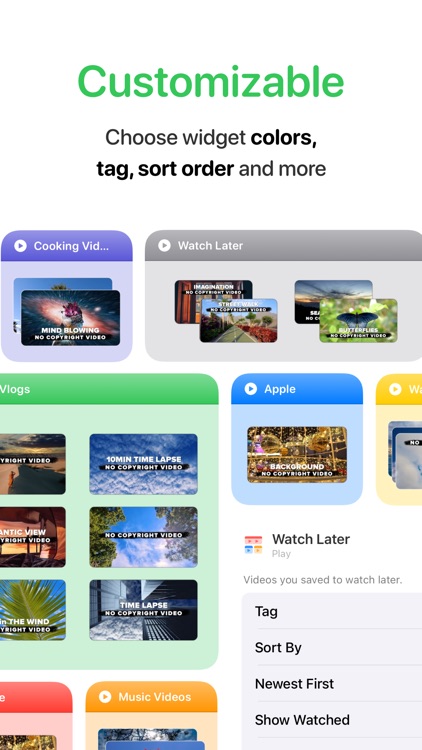This screenshot has height=750, width=422.
Task: Open Butterflies video thumbnail
Action: click(x=358, y=320)
